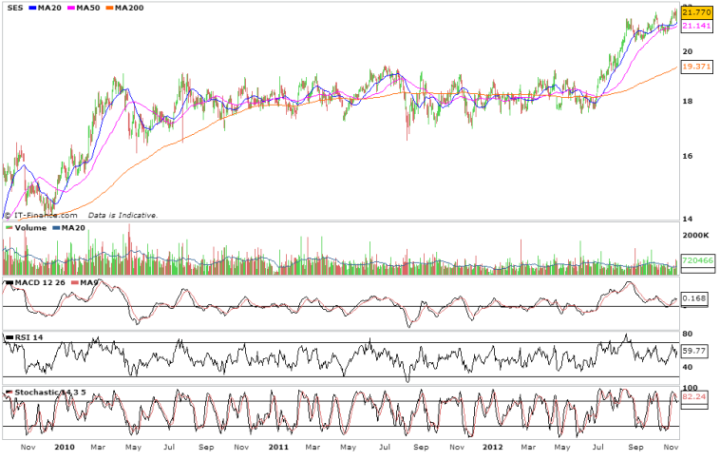Image resolution: width=720 pixels, height=460 pixels.
Task: Select the MA9 signal legend
Action: (85, 282)
